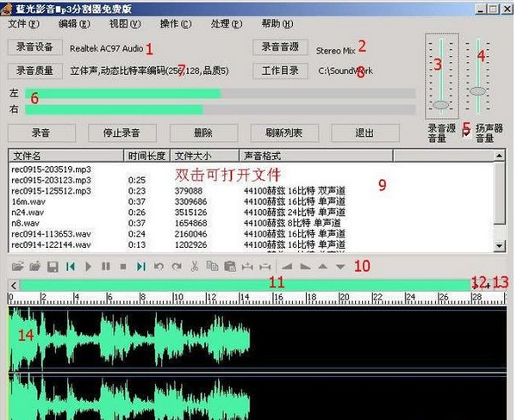517x420 pixels.
Task: Click the 删除 button
Action: pyautogui.click(x=203, y=133)
